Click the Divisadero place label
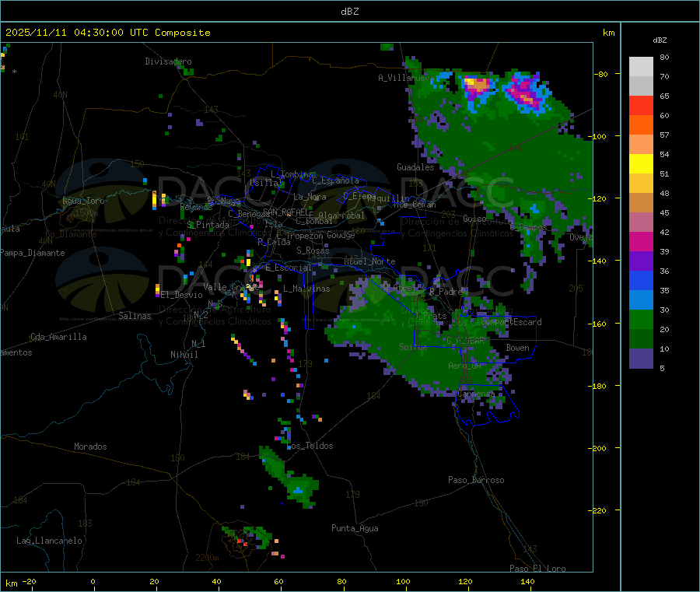 [168, 61]
